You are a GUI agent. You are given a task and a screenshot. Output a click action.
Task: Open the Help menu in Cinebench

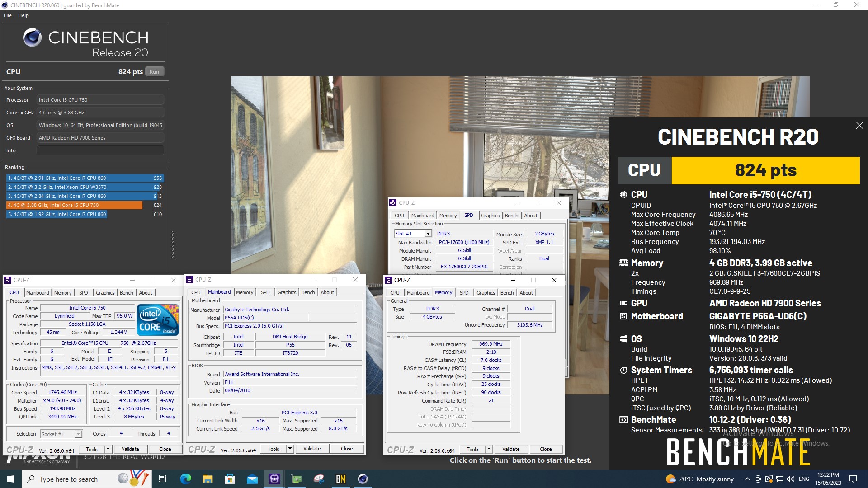coord(24,15)
